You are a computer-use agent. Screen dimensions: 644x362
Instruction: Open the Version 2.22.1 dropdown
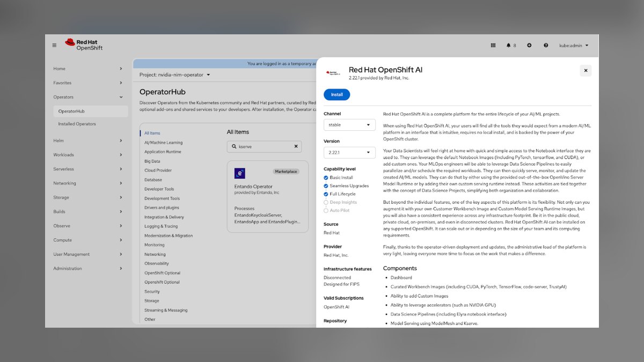point(349,152)
